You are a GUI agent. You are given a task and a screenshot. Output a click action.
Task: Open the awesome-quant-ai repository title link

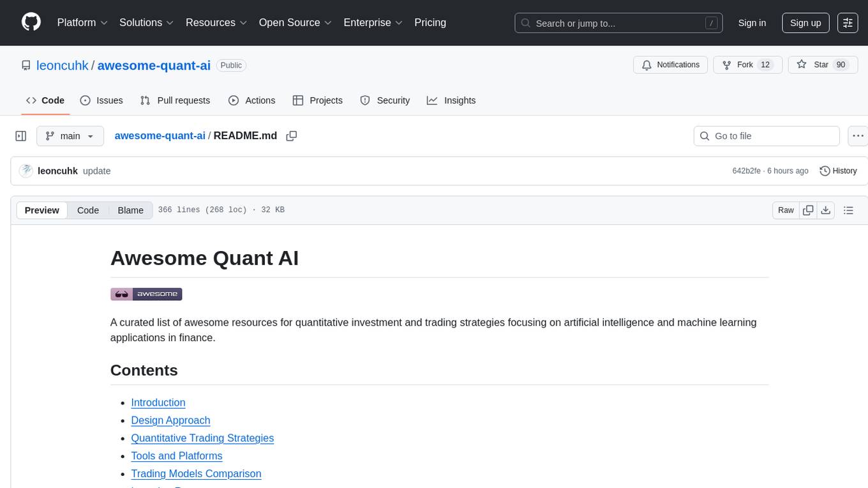click(x=154, y=65)
